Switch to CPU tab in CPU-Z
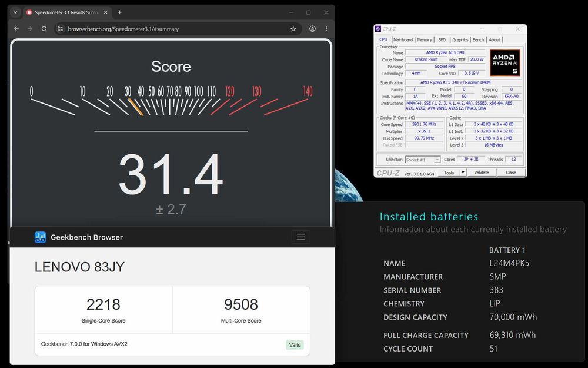The width and height of the screenshot is (588, 368). click(x=383, y=39)
